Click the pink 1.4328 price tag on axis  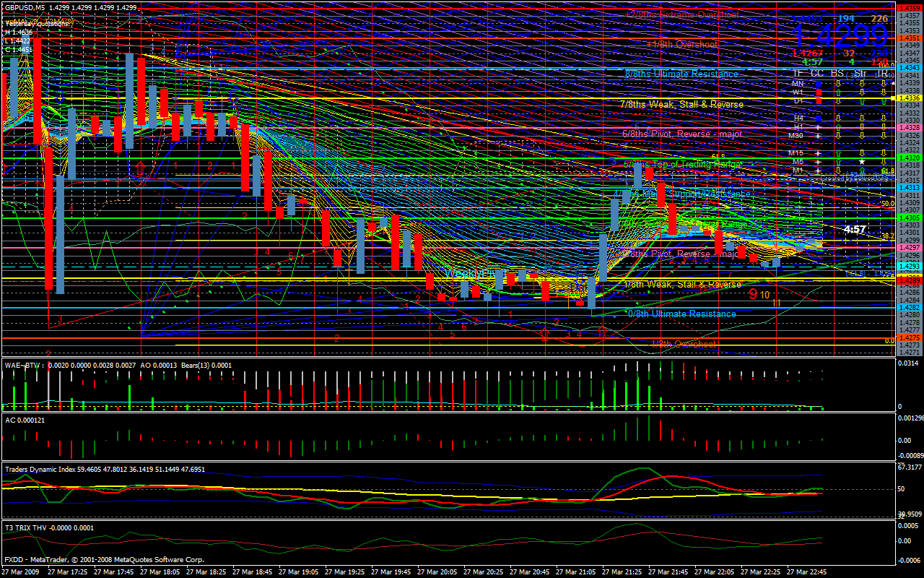coord(907,127)
